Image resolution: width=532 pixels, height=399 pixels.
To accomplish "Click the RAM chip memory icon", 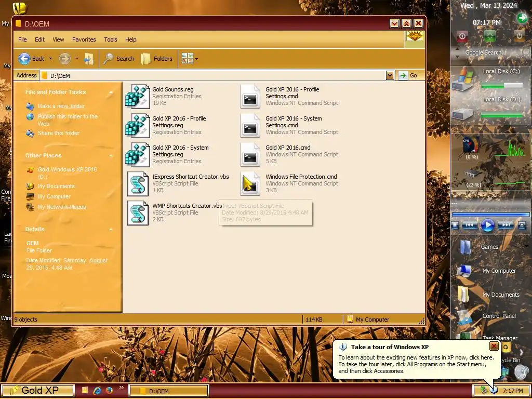I will pos(473,174).
